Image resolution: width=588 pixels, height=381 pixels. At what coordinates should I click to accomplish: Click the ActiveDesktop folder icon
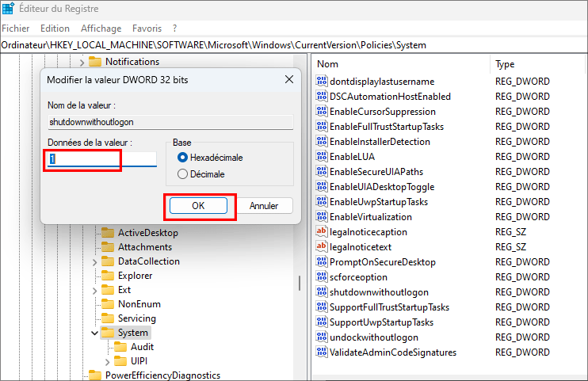pos(109,233)
